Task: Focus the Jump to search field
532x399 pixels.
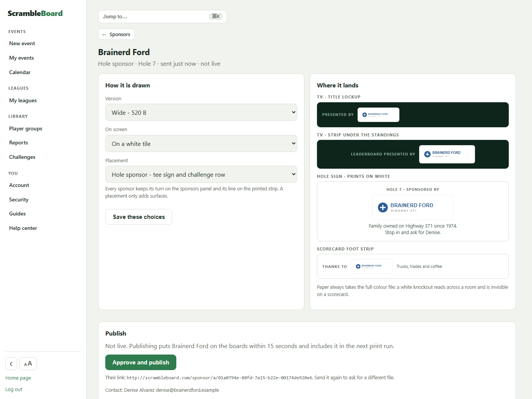Action: click(x=162, y=16)
